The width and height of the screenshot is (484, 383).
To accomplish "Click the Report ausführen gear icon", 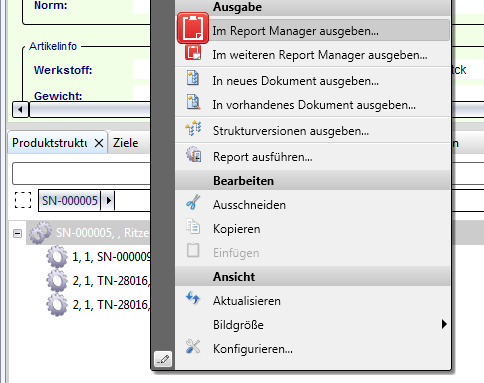I will (x=193, y=154).
